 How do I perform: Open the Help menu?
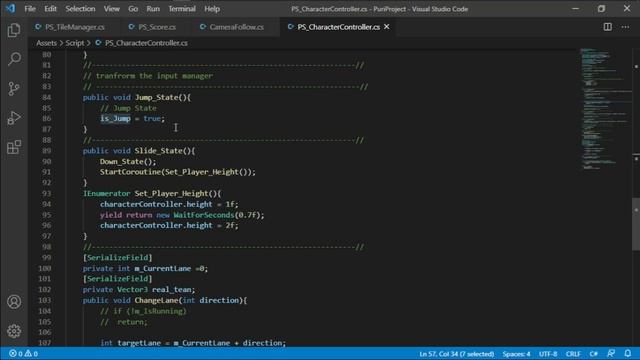tap(212, 9)
